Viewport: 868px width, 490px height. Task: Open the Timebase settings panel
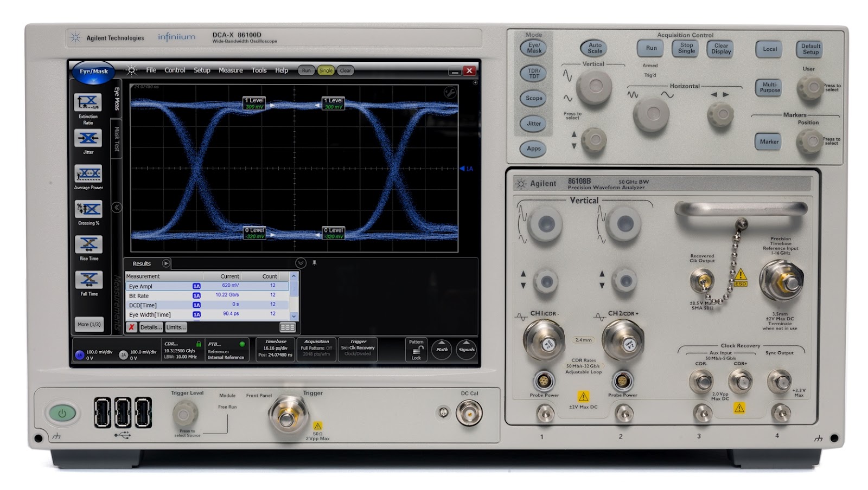coord(275,350)
